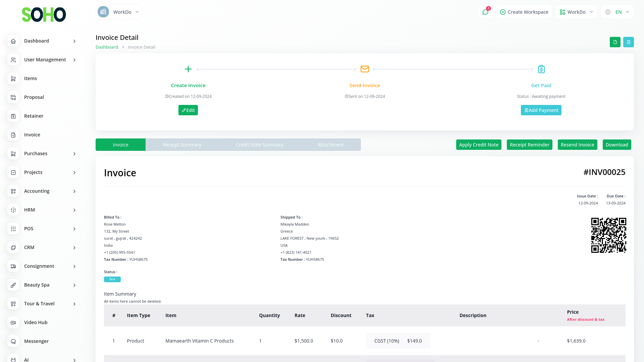Click the Invoice sidebar icon
Viewport: 644px width, 362px height.
tap(13, 135)
